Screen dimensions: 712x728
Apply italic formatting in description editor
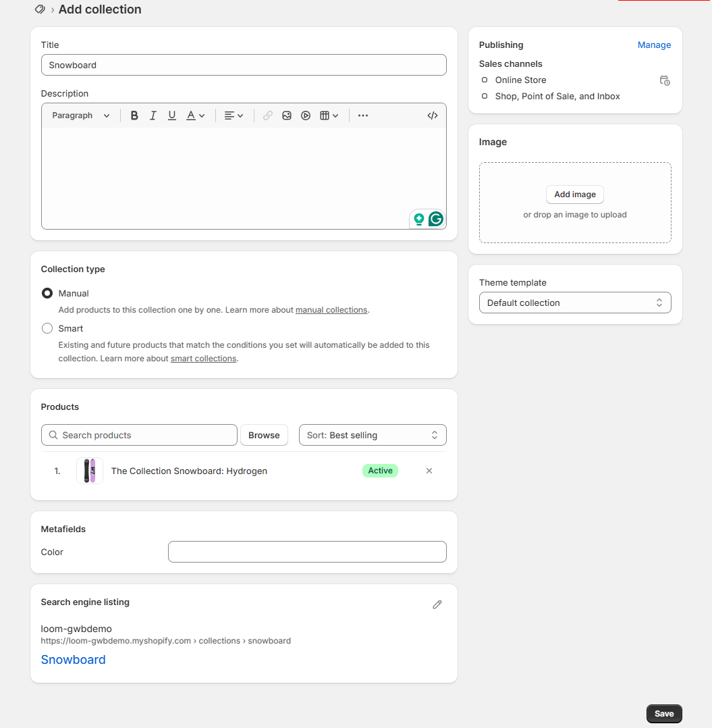coord(153,115)
